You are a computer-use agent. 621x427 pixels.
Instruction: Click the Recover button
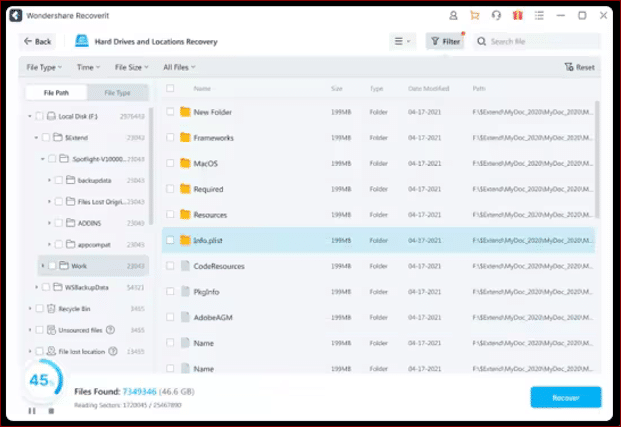tap(566, 397)
